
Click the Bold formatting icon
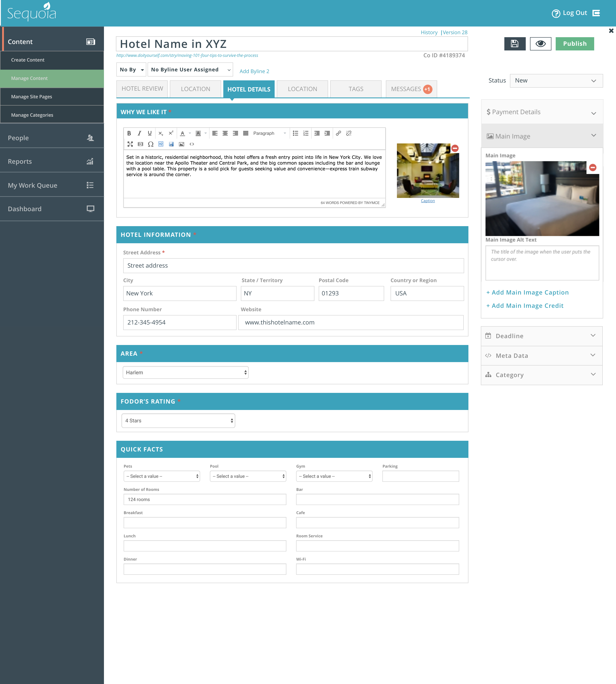click(x=129, y=133)
